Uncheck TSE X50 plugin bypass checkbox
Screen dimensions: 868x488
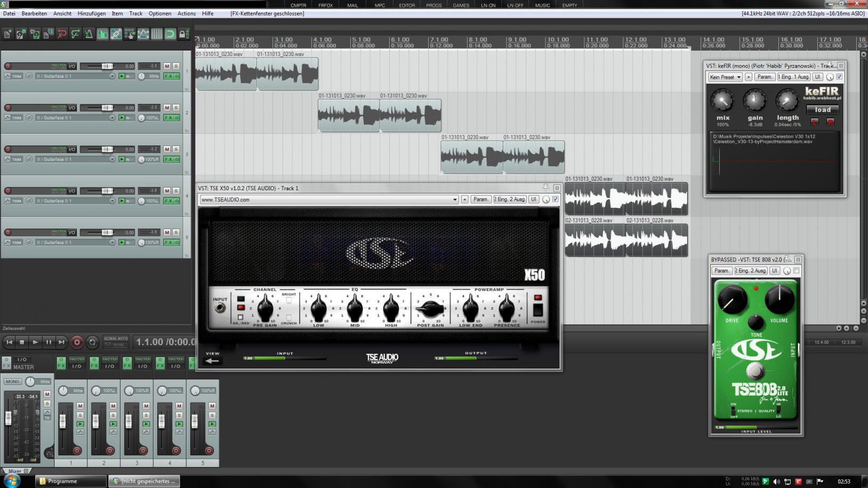556,199
